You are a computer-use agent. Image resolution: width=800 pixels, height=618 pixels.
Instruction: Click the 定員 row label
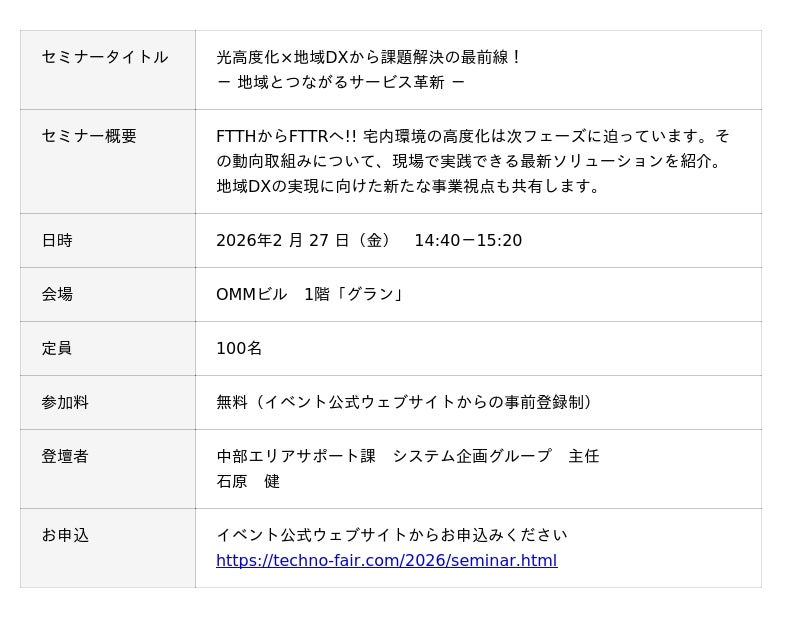coord(57,348)
